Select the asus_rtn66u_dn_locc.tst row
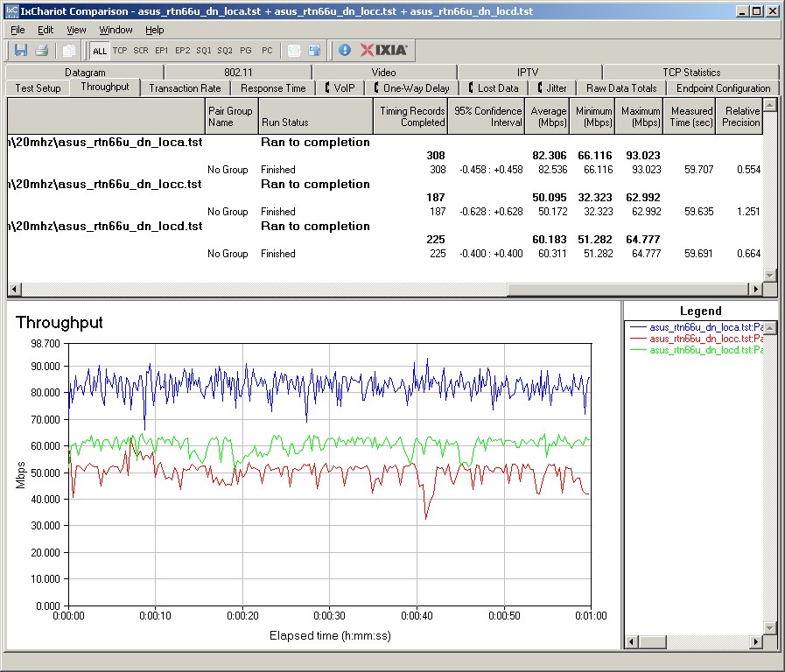 [385, 184]
